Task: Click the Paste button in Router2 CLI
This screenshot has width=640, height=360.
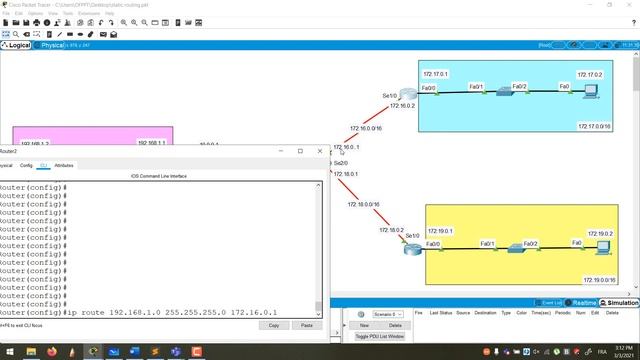Action: click(307, 325)
